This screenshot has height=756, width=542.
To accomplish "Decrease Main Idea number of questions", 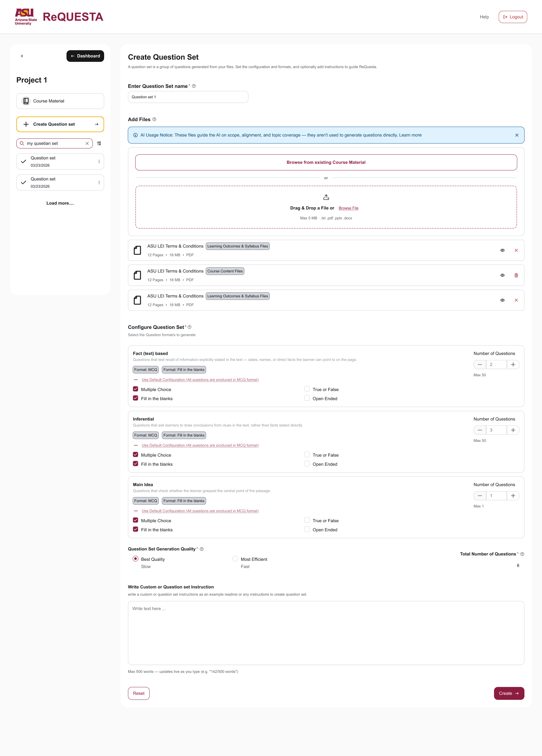I will pos(480,496).
